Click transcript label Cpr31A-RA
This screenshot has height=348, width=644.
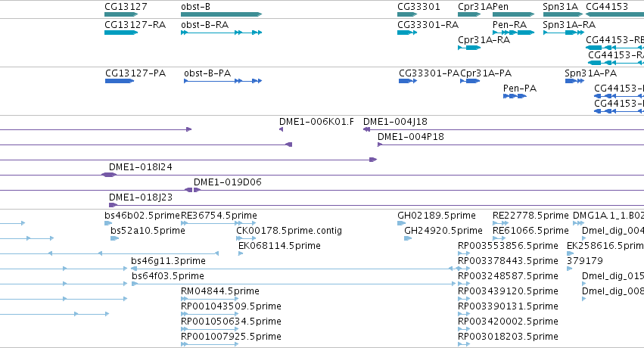click(x=484, y=40)
